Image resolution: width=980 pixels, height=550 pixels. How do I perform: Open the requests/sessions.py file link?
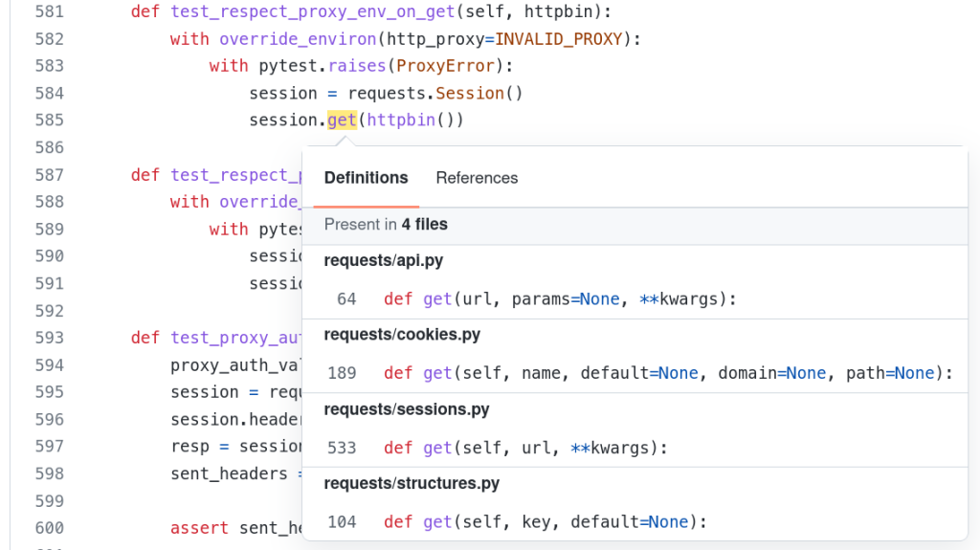[406, 409]
